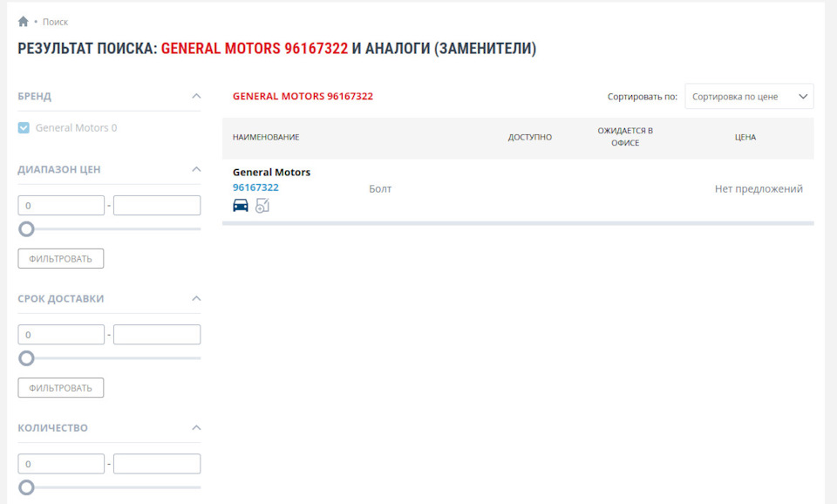Collapse the БРЕНД filter section
This screenshot has width=837, height=504.
[196, 96]
